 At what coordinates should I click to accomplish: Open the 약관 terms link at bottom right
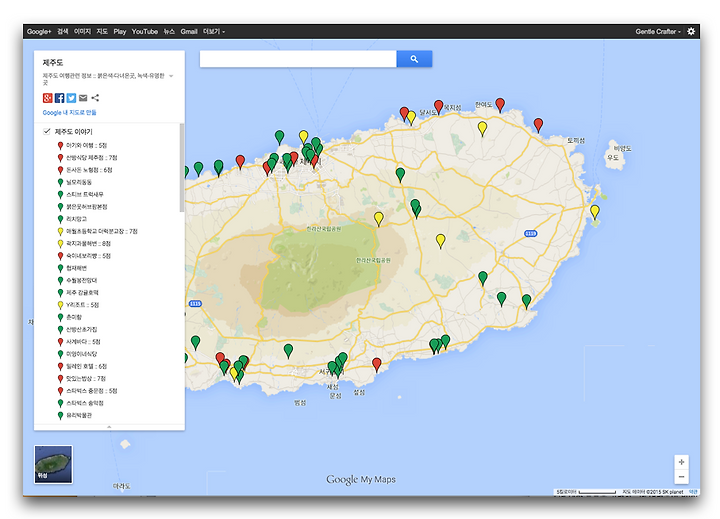tap(693, 492)
